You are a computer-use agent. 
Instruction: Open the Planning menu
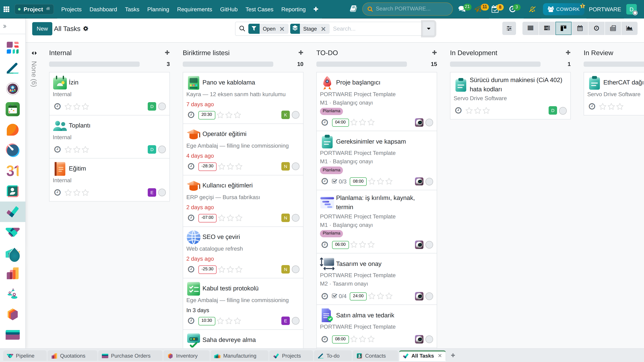click(158, 9)
